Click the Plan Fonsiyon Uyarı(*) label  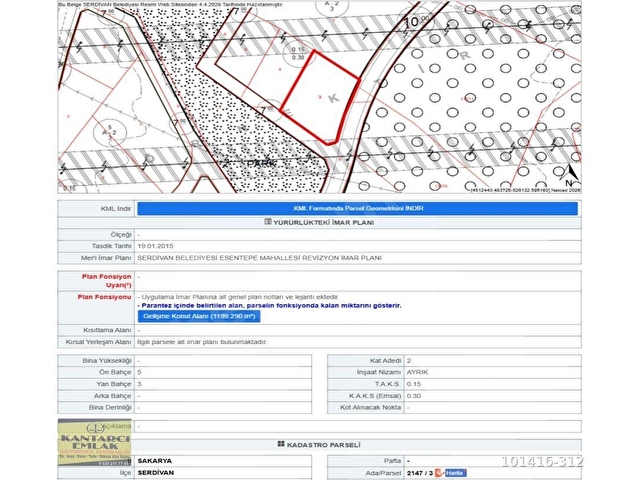pyautogui.click(x=107, y=281)
